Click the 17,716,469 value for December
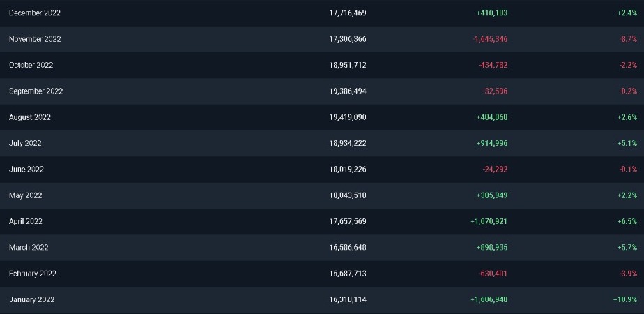This screenshot has width=644, height=314. point(348,13)
